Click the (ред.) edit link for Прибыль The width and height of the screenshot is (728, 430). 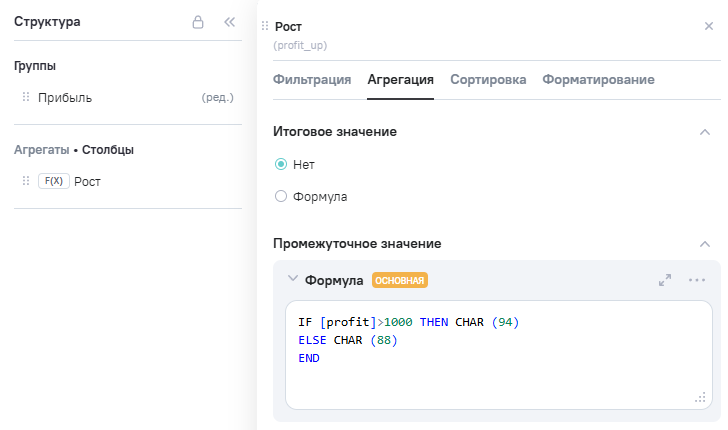tap(217, 98)
